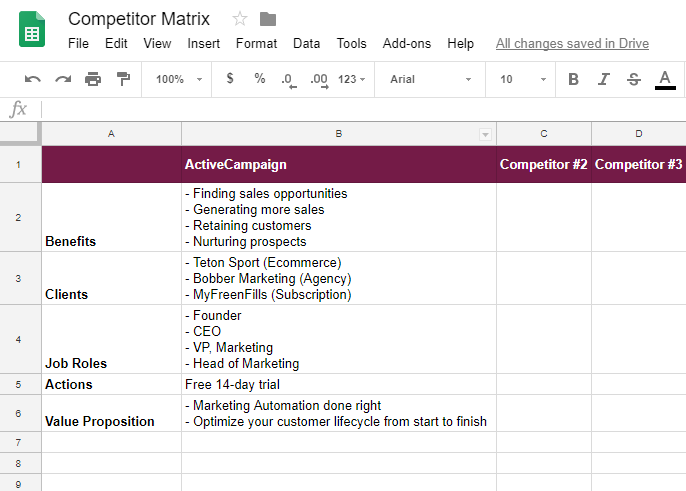Open the Arial font dropdown
Viewport: 686px width, 491px height.
[430, 79]
